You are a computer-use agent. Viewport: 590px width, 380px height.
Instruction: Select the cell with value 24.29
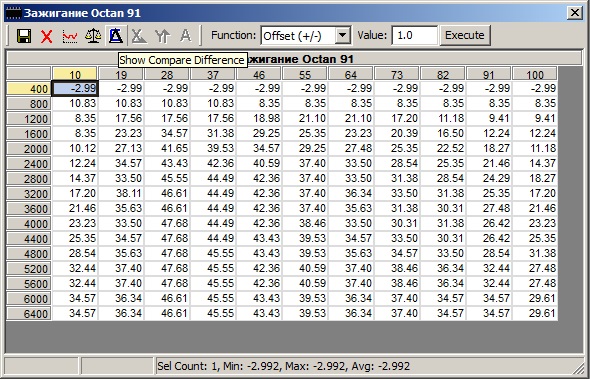tap(488, 178)
